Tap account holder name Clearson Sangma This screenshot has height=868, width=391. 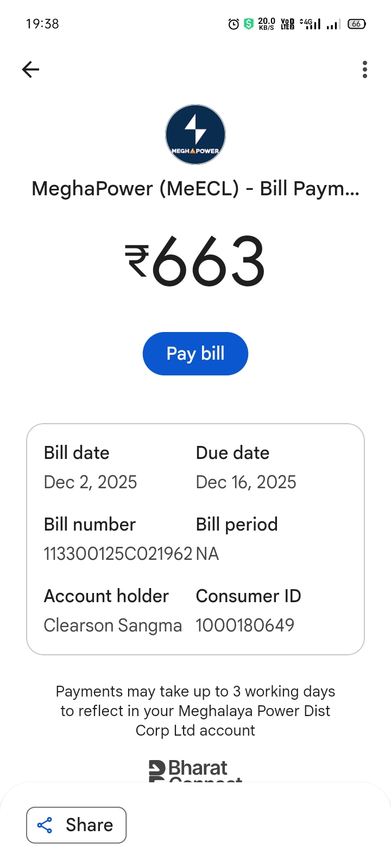[x=113, y=626]
